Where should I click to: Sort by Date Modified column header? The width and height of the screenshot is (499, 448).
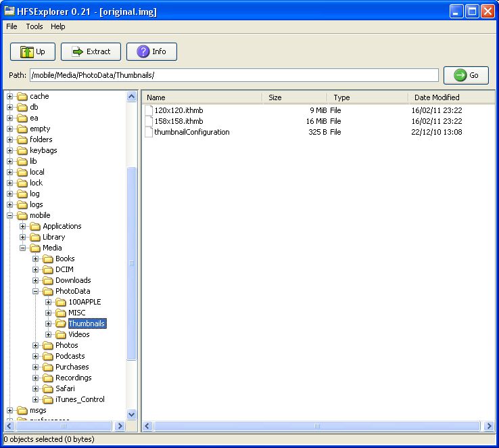coord(451,97)
